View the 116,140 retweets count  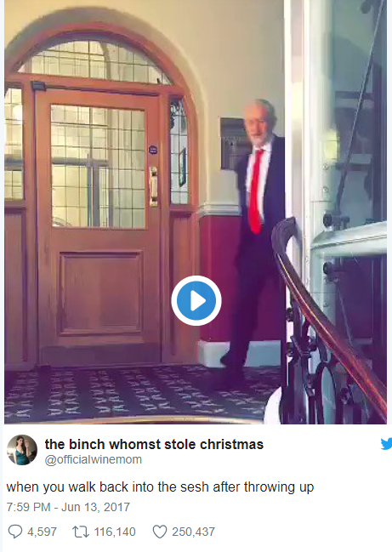[115, 532]
